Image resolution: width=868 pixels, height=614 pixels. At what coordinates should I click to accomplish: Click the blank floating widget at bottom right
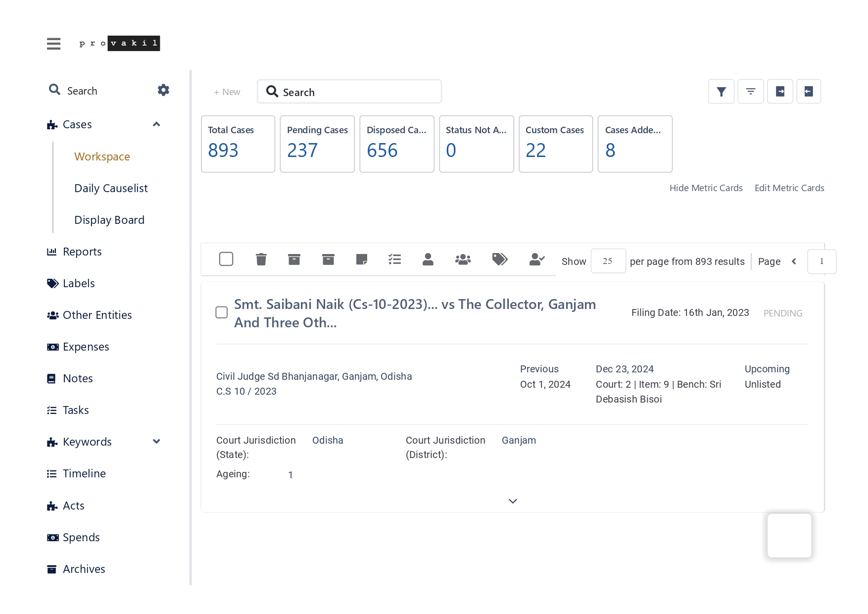789,535
